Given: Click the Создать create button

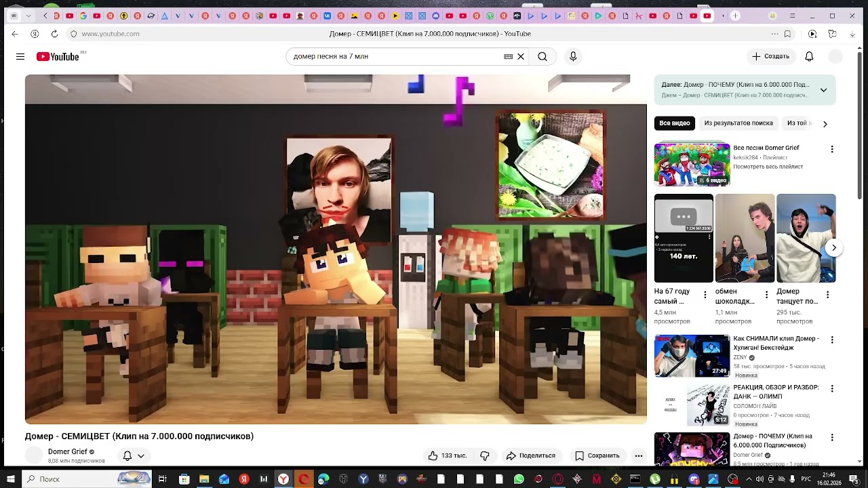Looking at the screenshot, I should (771, 56).
